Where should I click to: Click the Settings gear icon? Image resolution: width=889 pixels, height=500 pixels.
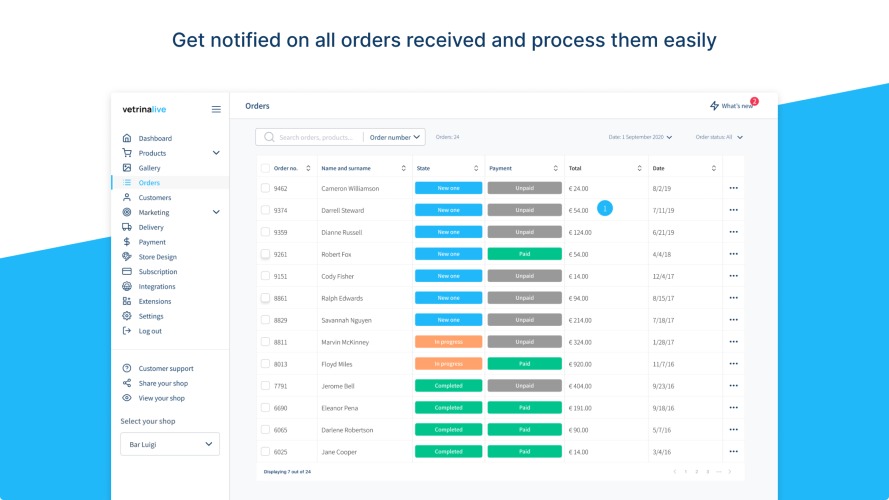point(127,316)
